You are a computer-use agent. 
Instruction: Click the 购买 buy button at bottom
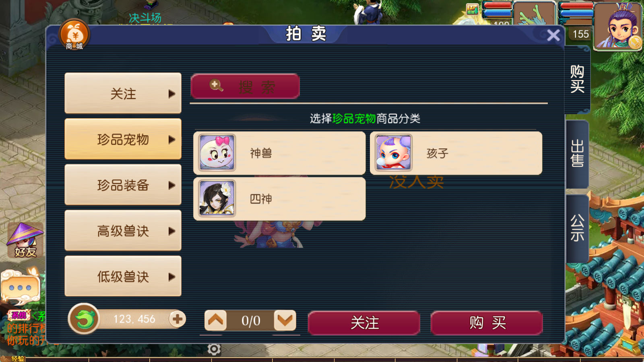coord(487,323)
